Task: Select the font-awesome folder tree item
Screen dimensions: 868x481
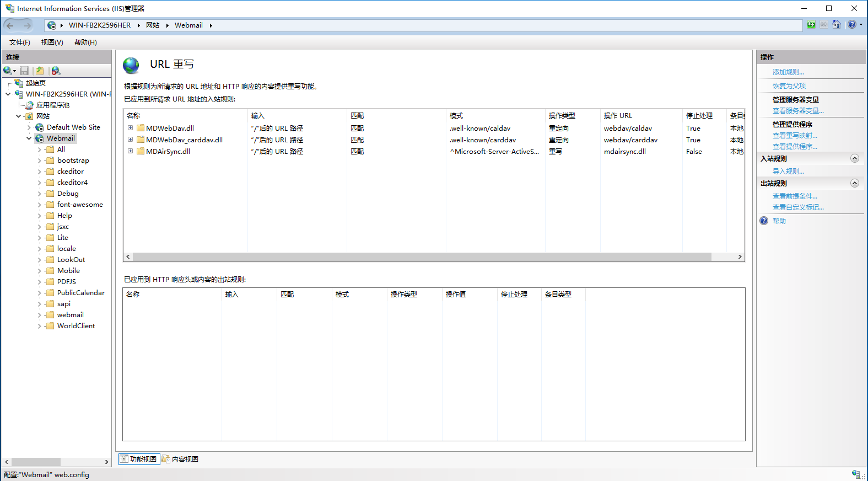Action: (x=80, y=205)
